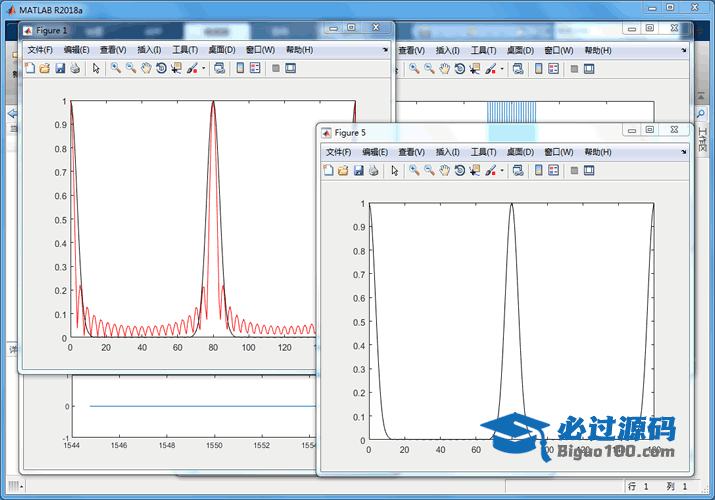Open 编辑(E) menu in Figure 1
The width and height of the screenshot is (715, 500).
(77, 50)
